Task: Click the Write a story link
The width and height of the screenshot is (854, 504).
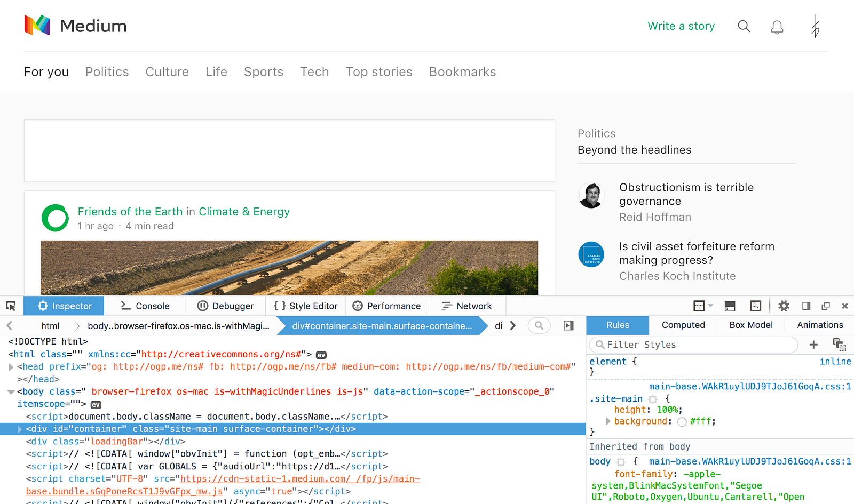Action: [681, 26]
